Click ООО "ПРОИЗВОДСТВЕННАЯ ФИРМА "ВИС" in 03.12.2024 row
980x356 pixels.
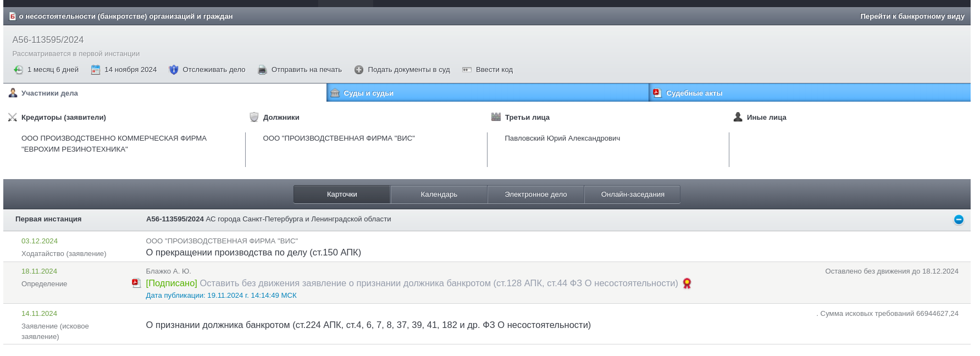[x=222, y=241]
